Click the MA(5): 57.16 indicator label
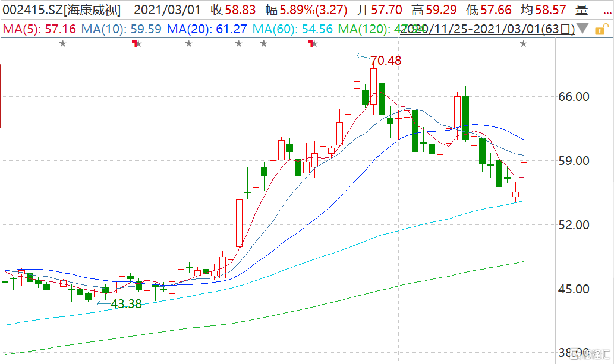 pyautogui.click(x=39, y=29)
